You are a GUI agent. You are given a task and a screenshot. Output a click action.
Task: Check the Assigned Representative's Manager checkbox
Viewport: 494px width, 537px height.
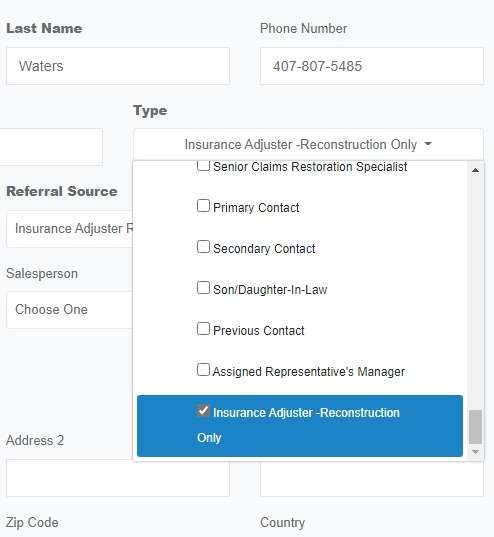pos(203,370)
